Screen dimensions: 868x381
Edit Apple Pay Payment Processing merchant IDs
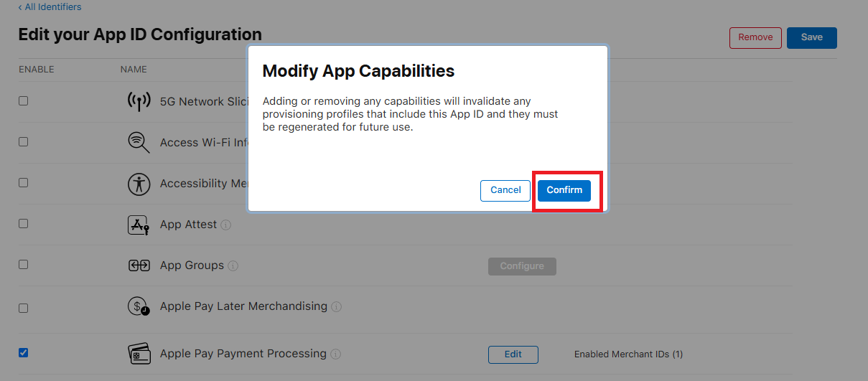pyautogui.click(x=513, y=354)
